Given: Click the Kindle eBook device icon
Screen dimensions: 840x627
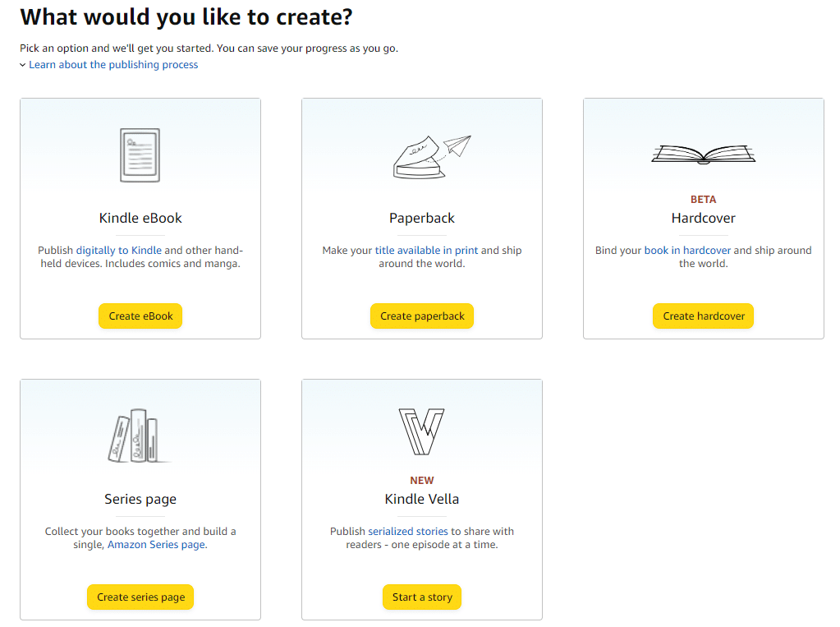Looking at the screenshot, I should tap(140, 154).
